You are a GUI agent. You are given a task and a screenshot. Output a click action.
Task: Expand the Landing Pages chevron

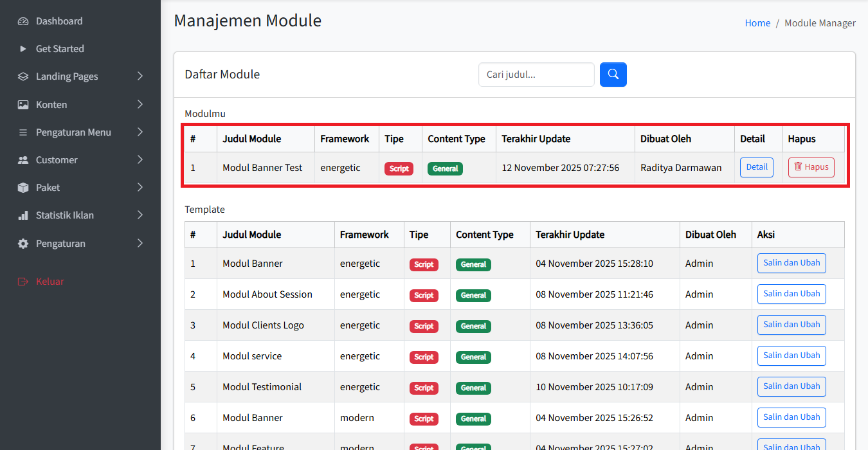[140, 76]
